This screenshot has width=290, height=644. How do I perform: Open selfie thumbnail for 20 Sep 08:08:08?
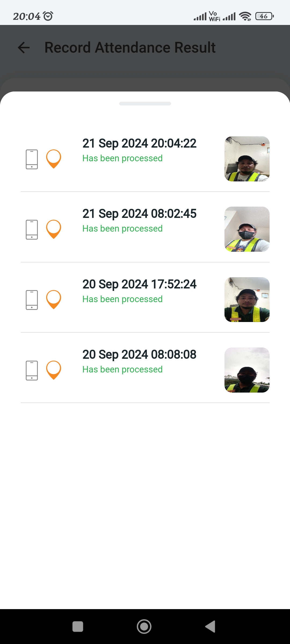click(247, 370)
